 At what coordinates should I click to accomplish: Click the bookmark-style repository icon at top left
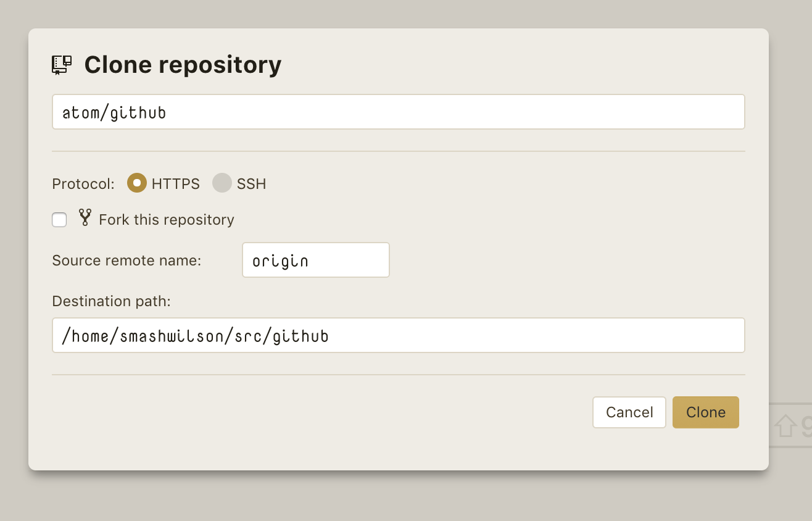tap(62, 64)
